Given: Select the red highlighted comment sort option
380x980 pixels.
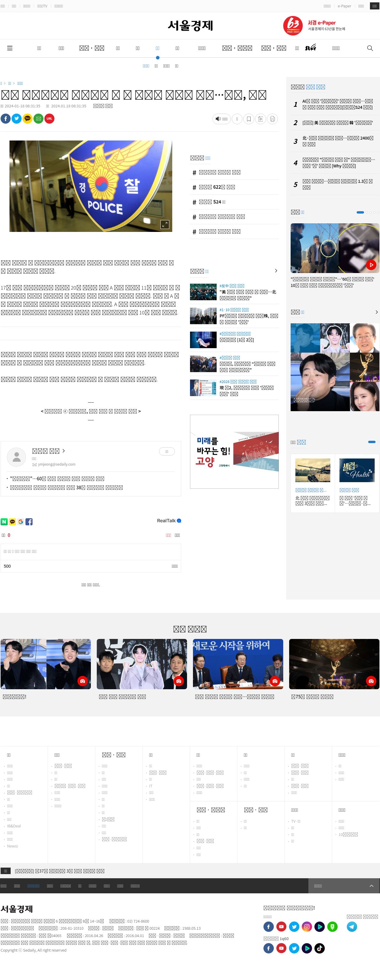Looking at the screenshot, I should (168, 535).
